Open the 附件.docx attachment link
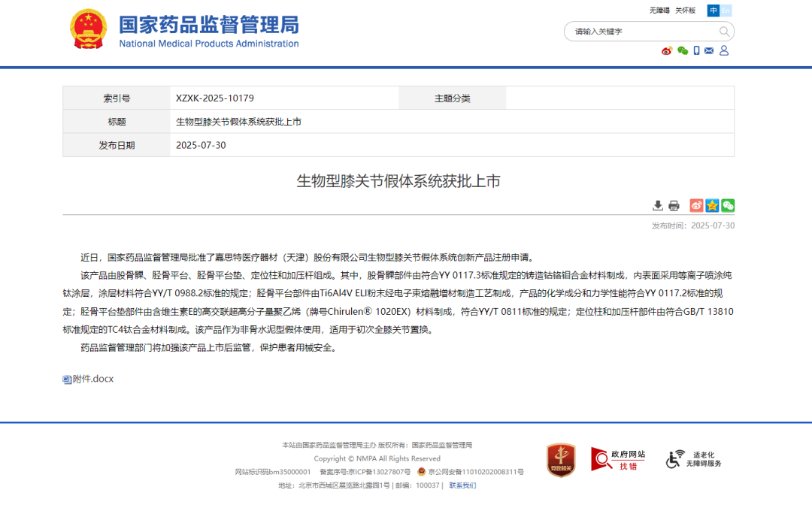The image size is (812, 508). (x=93, y=379)
